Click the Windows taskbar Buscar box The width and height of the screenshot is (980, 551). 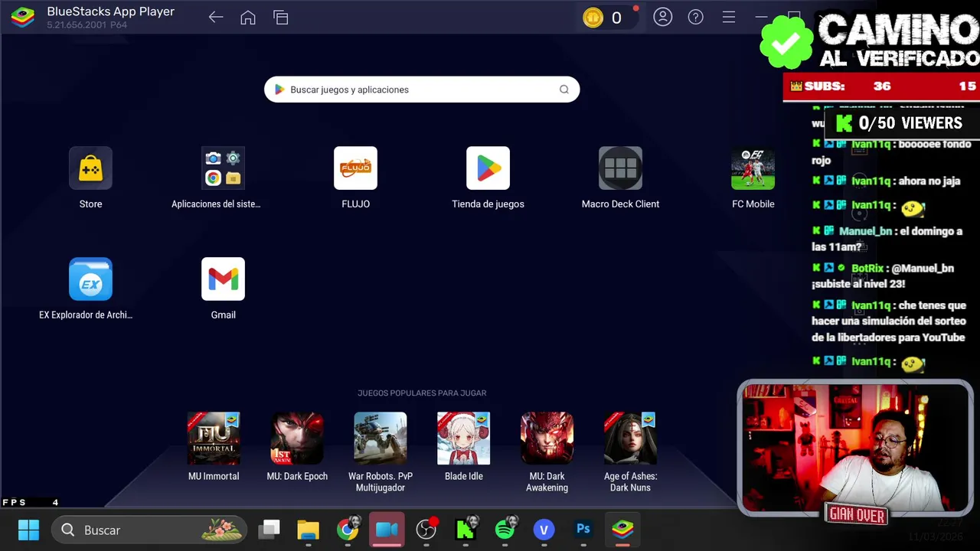pos(149,530)
